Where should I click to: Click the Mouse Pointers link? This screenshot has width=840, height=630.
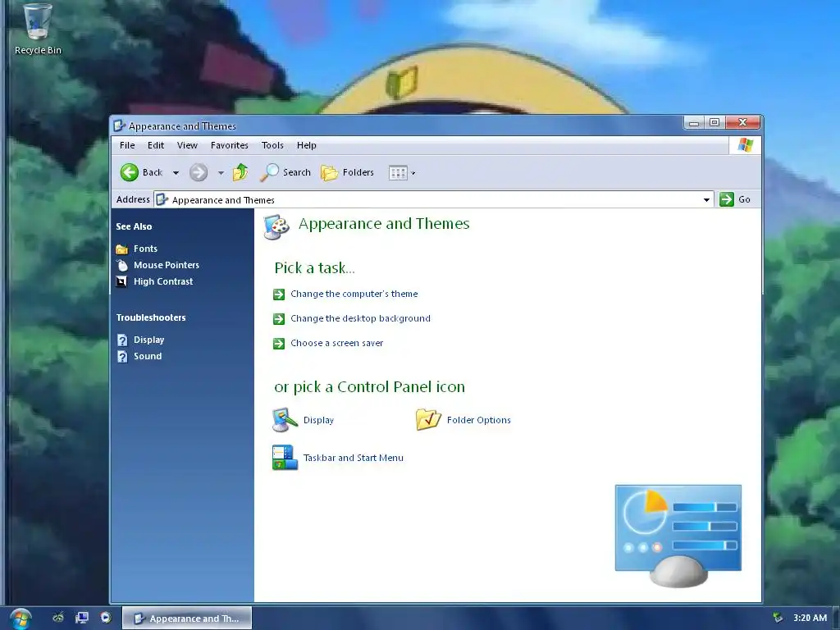tap(167, 265)
